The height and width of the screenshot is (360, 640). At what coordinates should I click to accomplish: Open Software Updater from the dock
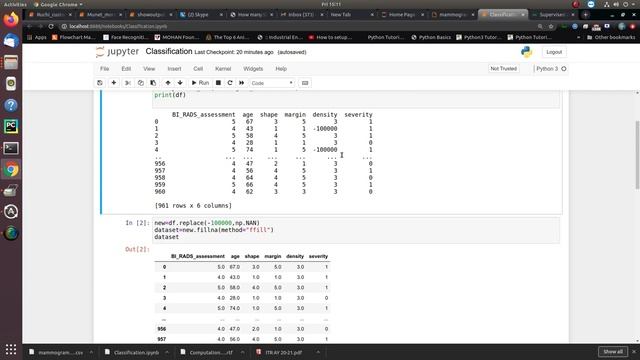11,211
